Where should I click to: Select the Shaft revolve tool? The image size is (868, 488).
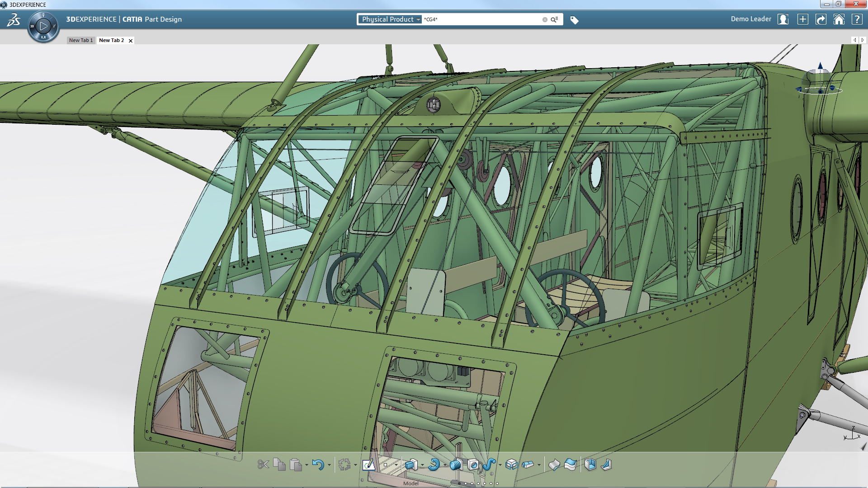(x=434, y=465)
